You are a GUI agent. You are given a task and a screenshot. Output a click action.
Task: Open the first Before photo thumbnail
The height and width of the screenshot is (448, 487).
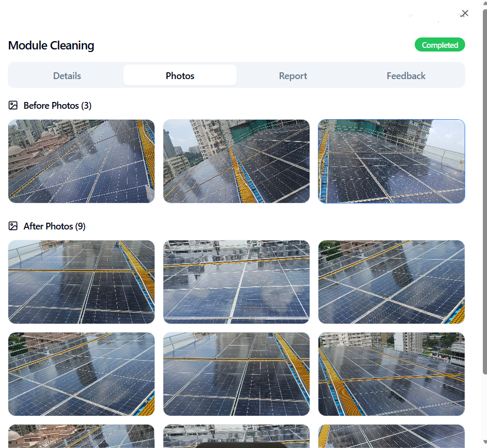[81, 161]
